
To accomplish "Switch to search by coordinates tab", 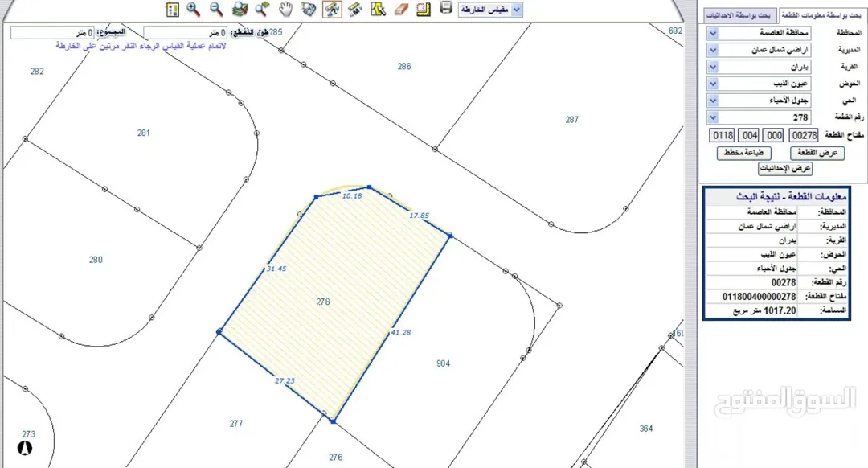I will (x=739, y=15).
